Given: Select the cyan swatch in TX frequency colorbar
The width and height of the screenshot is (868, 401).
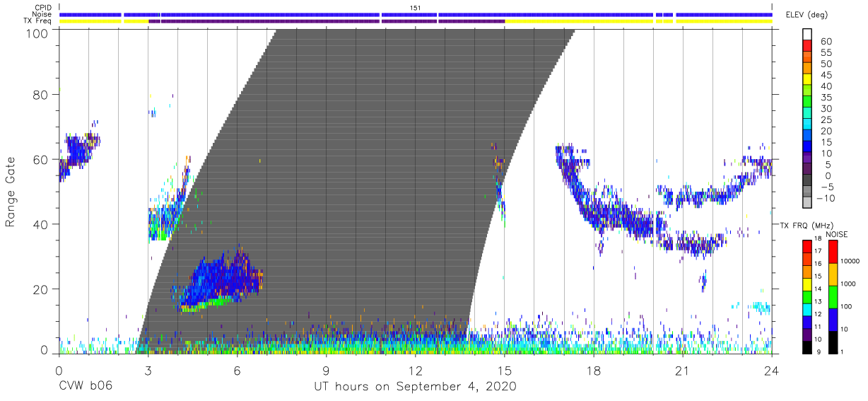Looking at the screenshot, I should (x=807, y=309).
